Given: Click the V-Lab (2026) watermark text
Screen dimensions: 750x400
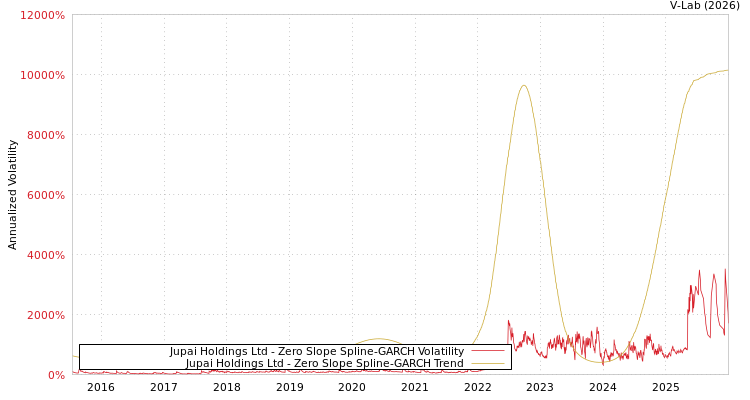Looking at the screenshot, I should point(705,6).
